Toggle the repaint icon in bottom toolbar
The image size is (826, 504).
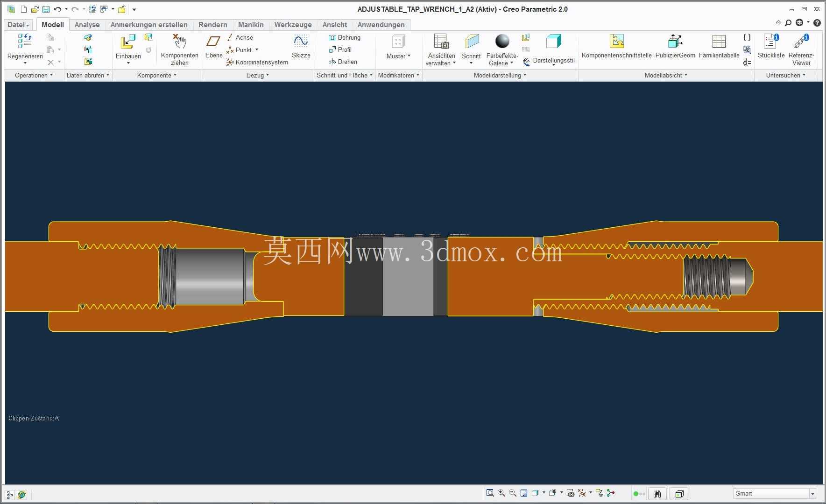click(x=524, y=493)
